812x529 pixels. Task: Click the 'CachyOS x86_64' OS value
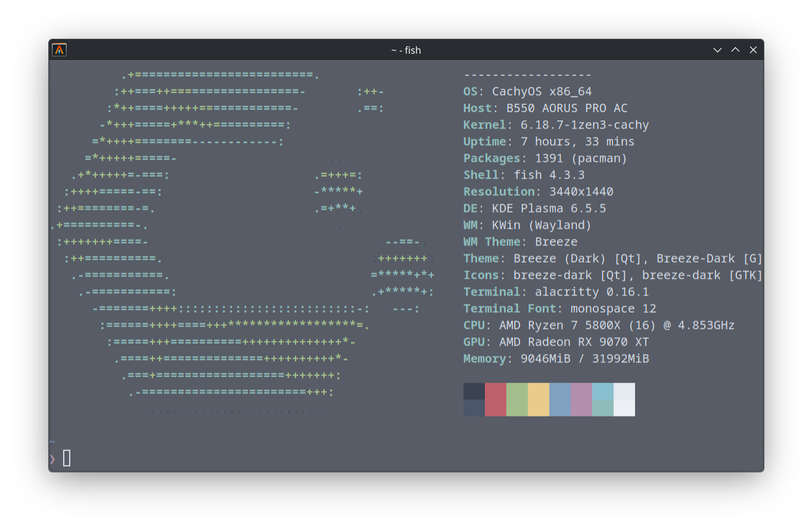tap(542, 92)
